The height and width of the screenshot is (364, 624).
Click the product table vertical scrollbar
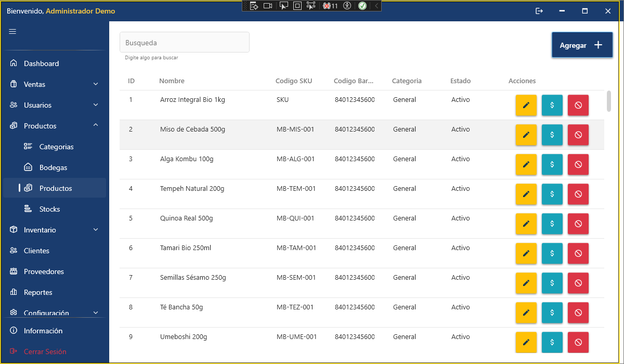click(609, 101)
